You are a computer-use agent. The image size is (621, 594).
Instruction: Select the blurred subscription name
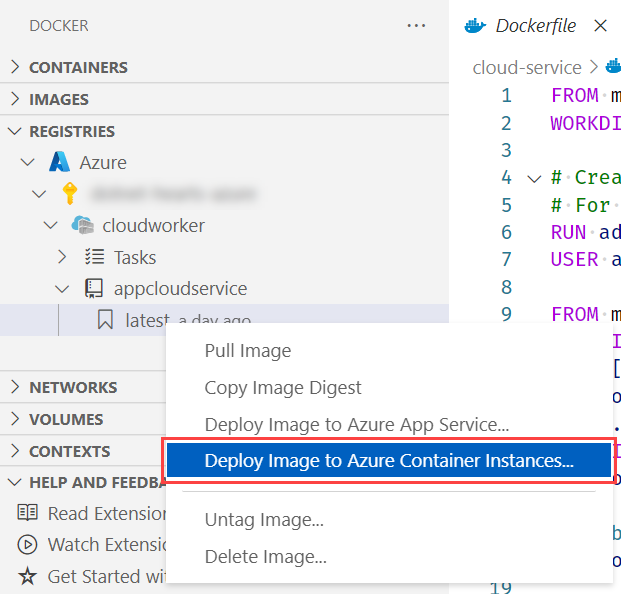[x=173, y=194]
